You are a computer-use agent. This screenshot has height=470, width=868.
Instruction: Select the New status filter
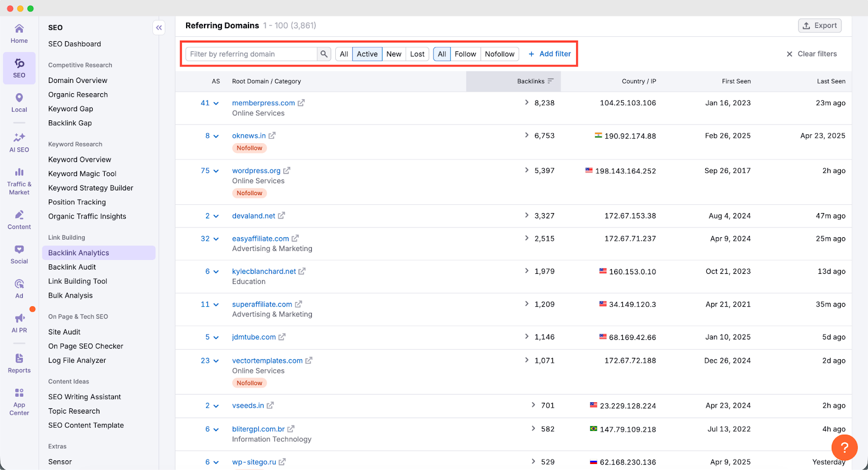pyautogui.click(x=394, y=54)
